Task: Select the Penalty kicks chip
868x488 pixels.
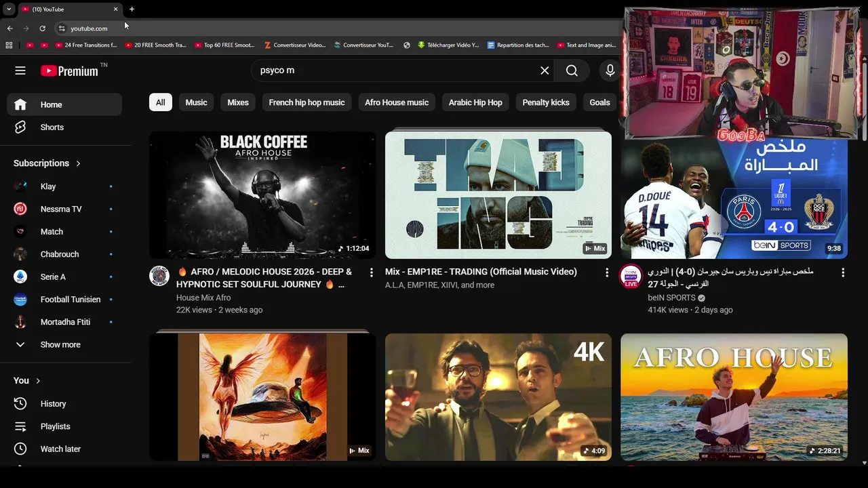Action: (546, 102)
